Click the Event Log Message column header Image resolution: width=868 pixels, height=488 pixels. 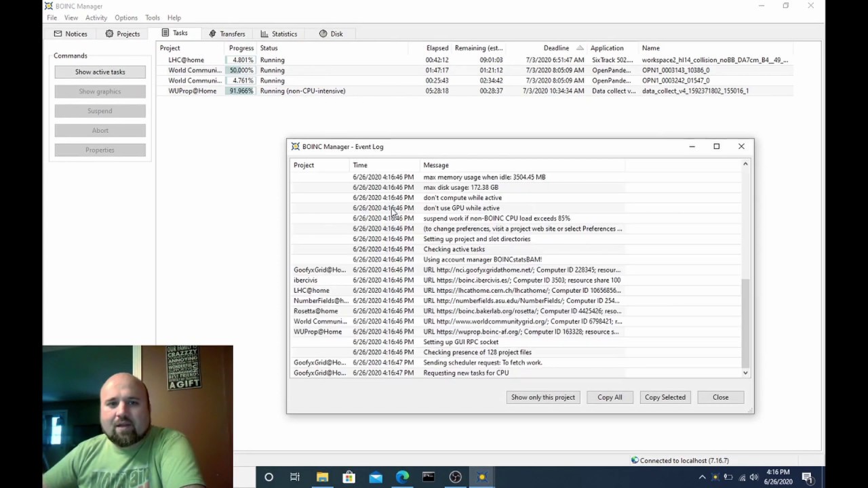point(522,165)
